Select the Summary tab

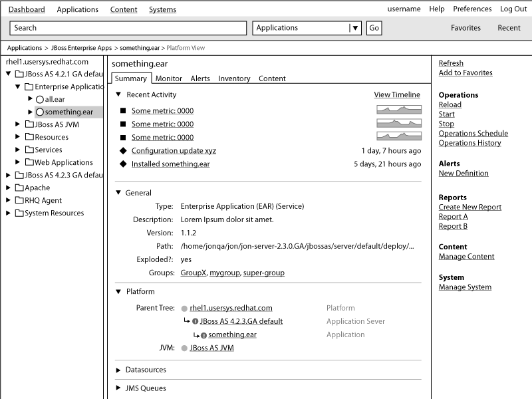tap(131, 78)
